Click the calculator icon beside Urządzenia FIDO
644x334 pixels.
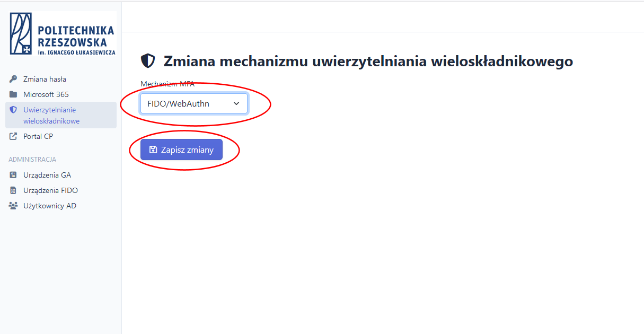[x=13, y=190]
